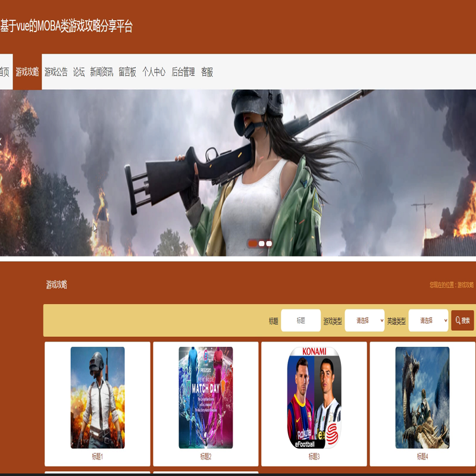The height and width of the screenshot is (476, 476).
Task: Select the 游戏攻略 navigation tab
Action: 27,72
